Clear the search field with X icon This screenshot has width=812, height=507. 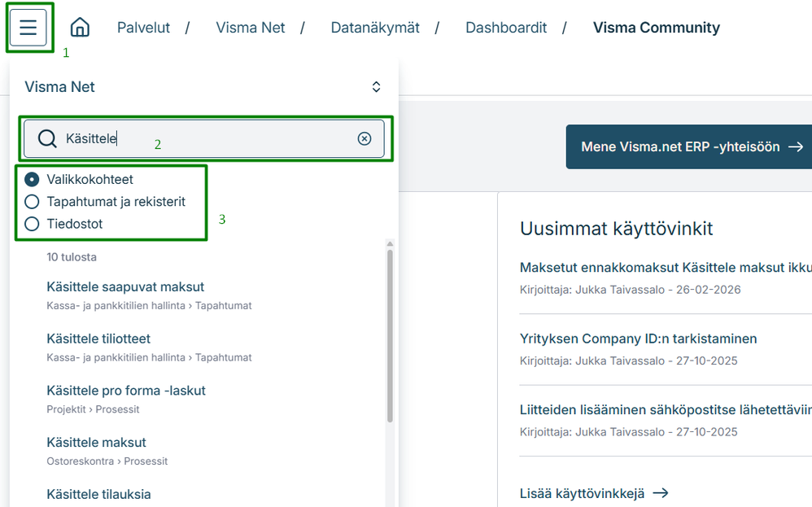click(364, 138)
